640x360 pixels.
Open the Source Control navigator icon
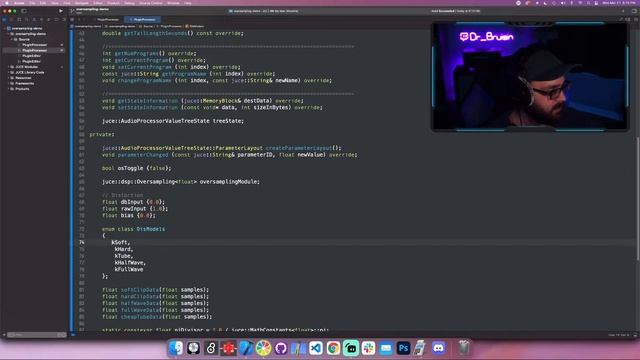12,20
